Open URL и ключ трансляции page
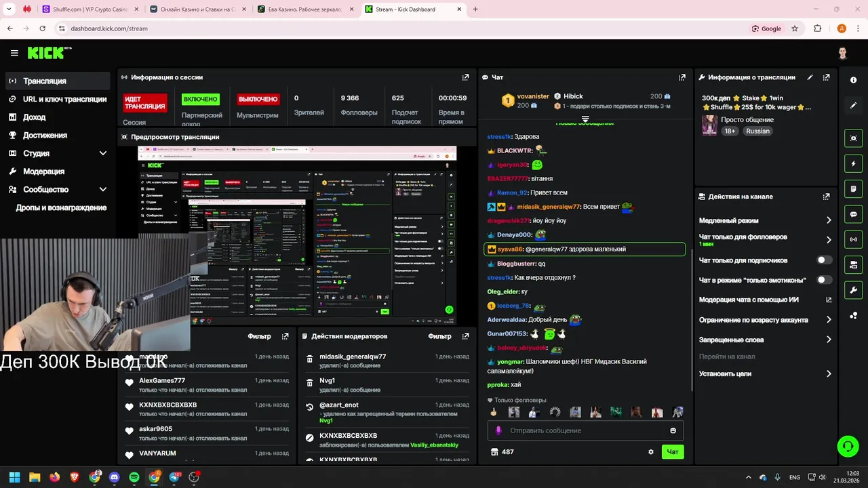Viewport: 868px width, 488px height. coord(58,99)
